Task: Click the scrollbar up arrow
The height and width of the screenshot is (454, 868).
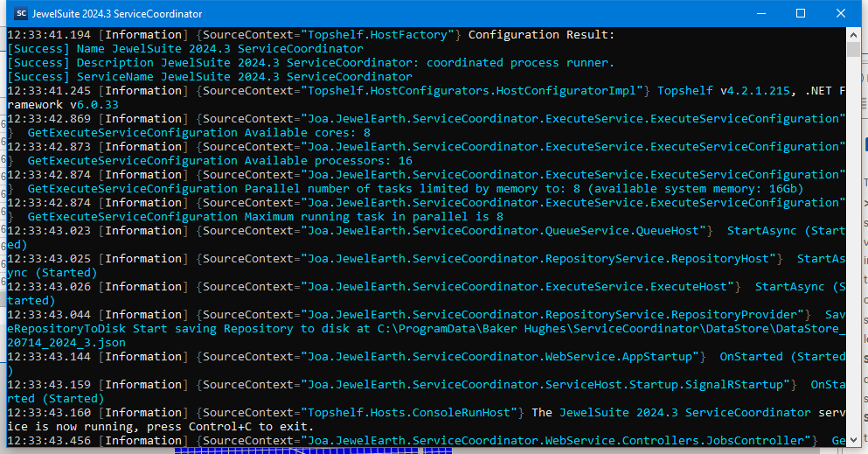Action: pos(853,33)
